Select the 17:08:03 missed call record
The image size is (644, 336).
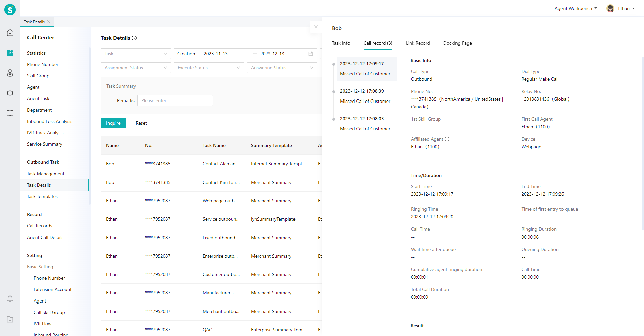click(x=367, y=124)
